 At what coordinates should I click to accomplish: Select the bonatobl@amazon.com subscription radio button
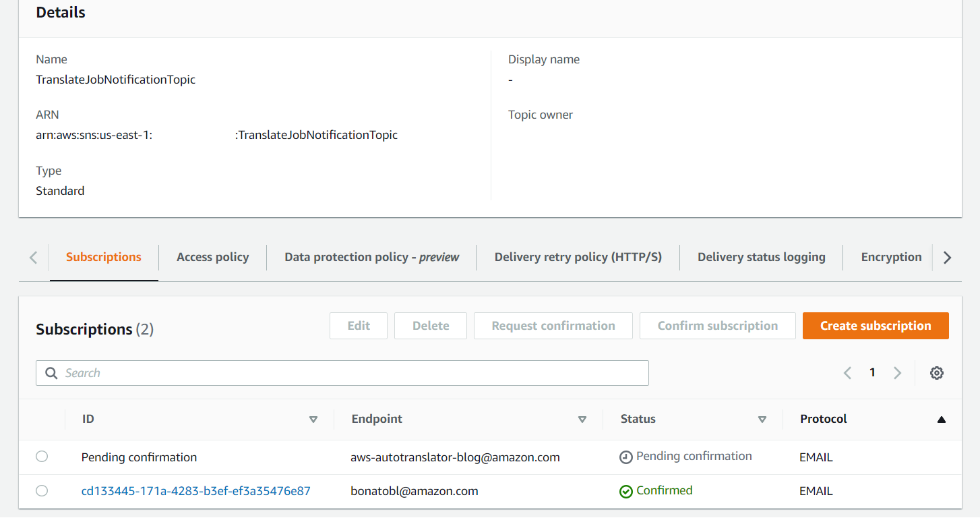(x=42, y=490)
